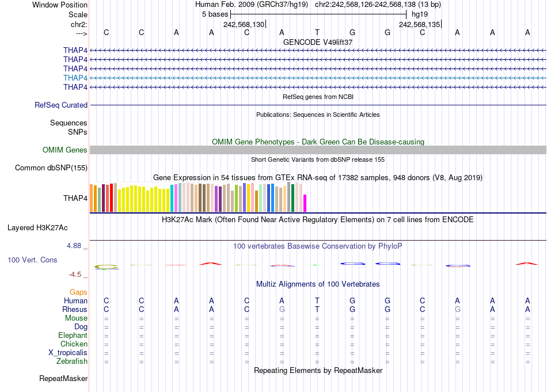The height and width of the screenshot is (392, 547).
Task: Click the 242,568,130 coordinate marker
Action: [244, 24]
